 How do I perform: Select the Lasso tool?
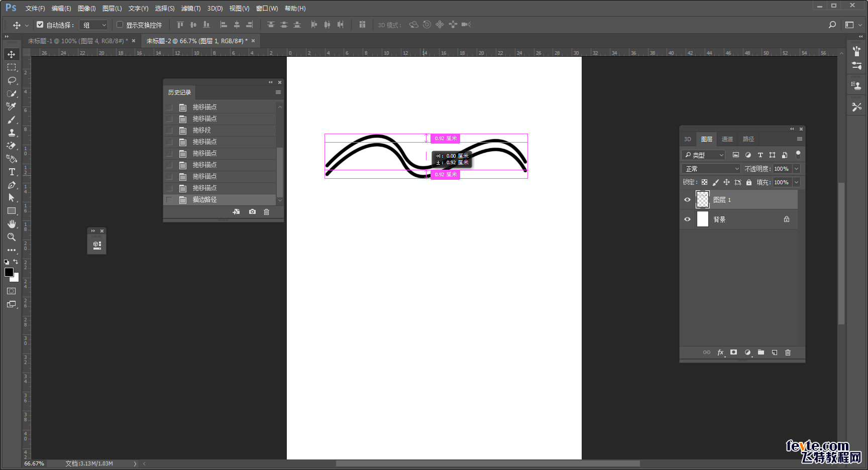(x=12, y=80)
